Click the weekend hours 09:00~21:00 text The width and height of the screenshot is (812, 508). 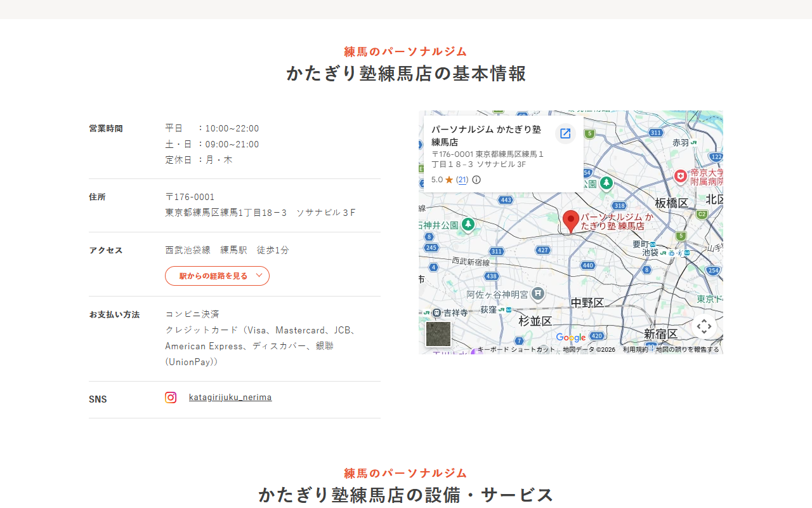[232, 144]
